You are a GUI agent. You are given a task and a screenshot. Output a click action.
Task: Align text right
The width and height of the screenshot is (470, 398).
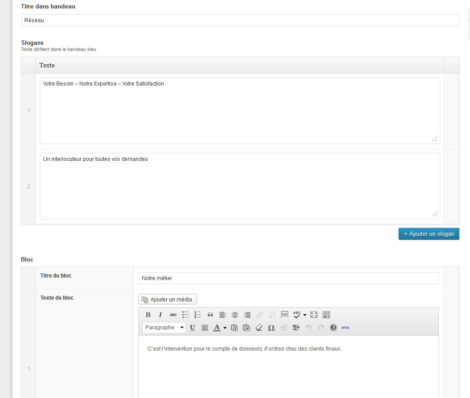click(x=247, y=315)
